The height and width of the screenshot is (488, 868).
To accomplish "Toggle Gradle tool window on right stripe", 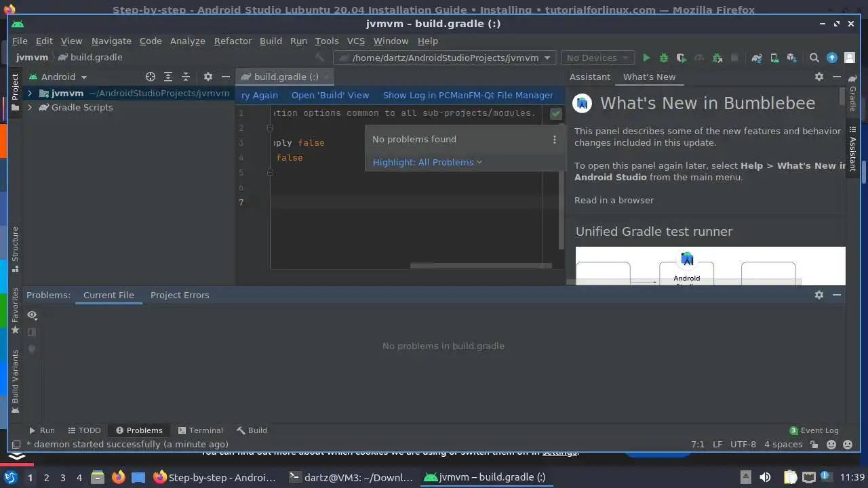I will (853, 94).
